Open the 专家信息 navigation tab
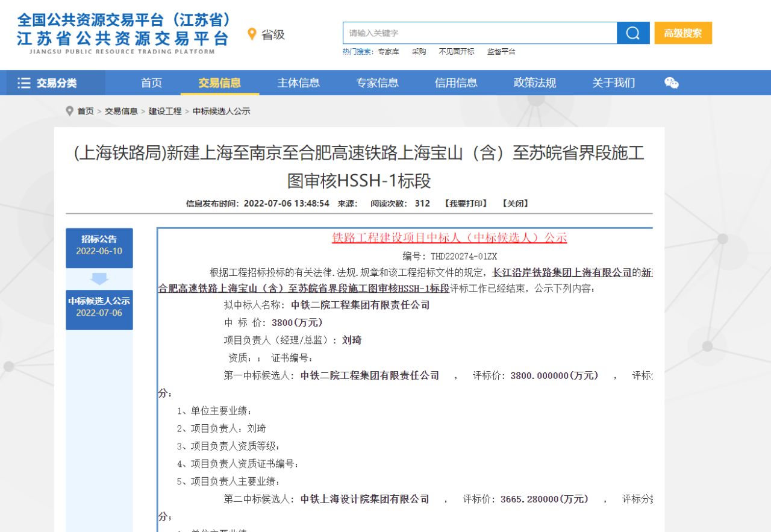This screenshot has width=771, height=532. click(377, 83)
